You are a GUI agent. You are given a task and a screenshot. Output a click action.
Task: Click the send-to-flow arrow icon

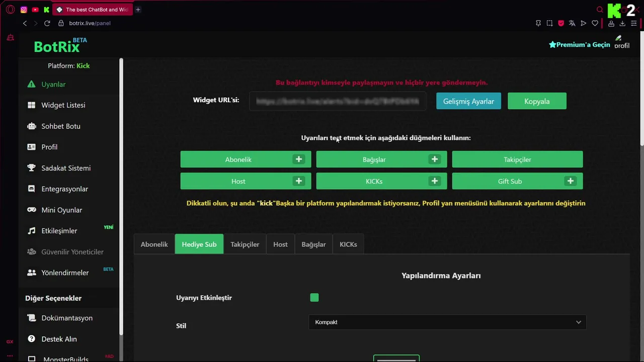(x=584, y=23)
